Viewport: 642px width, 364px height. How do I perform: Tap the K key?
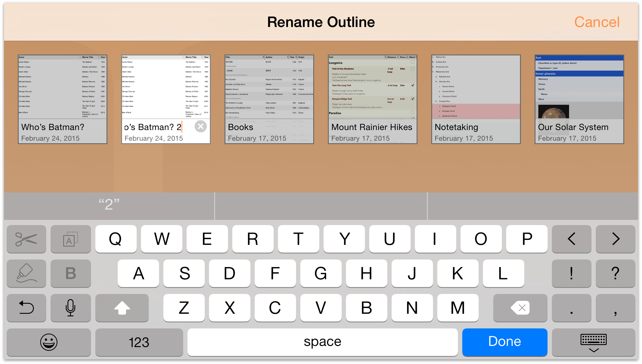pos(458,273)
